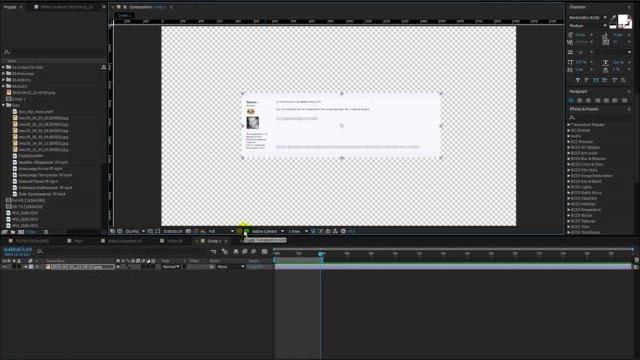Delete selected project item with trash
The width and height of the screenshot is (640, 360).
tap(46, 231)
